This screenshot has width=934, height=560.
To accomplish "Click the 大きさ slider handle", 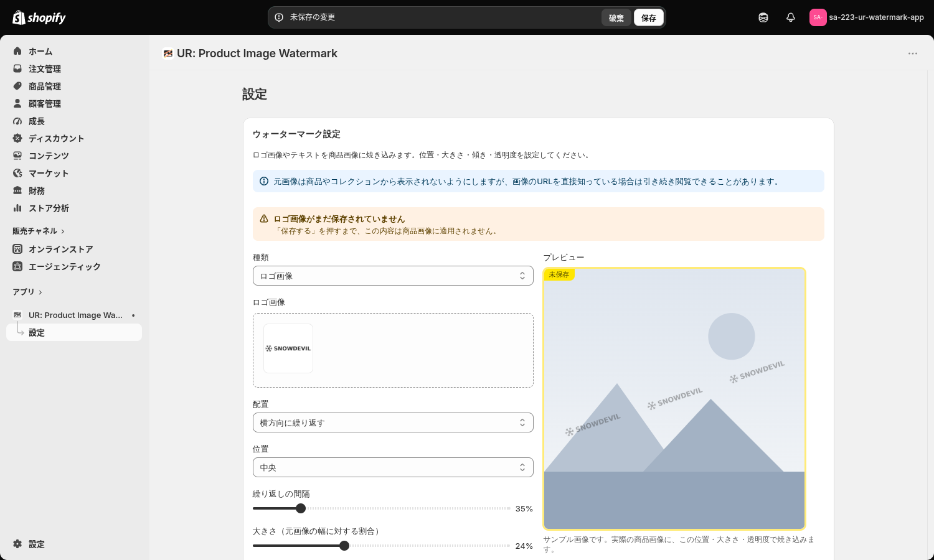I will tap(344, 546).
